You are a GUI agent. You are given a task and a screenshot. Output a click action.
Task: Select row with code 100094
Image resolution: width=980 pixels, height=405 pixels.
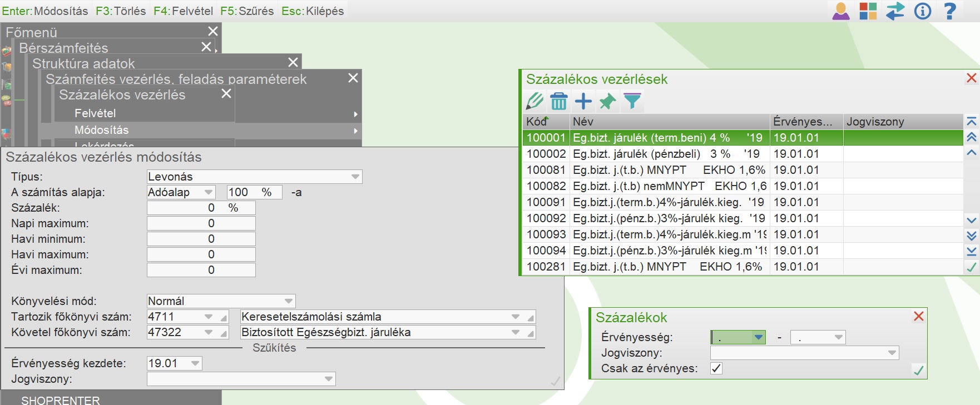(x=743, y=251)
